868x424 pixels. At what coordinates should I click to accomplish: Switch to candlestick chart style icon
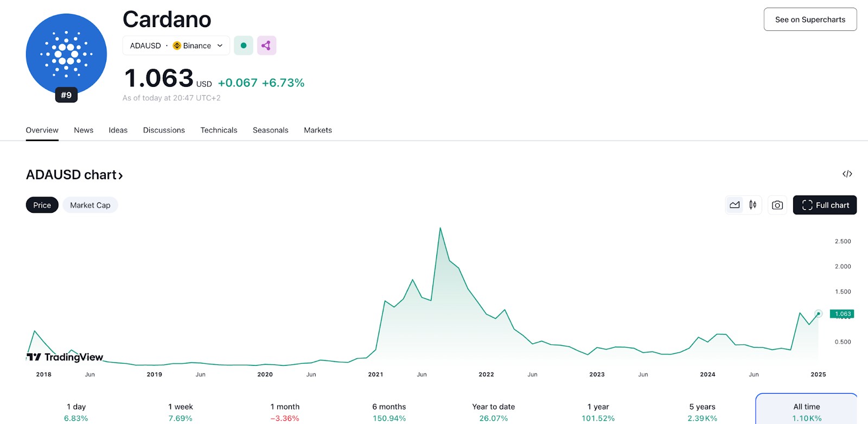pos(753,205)
